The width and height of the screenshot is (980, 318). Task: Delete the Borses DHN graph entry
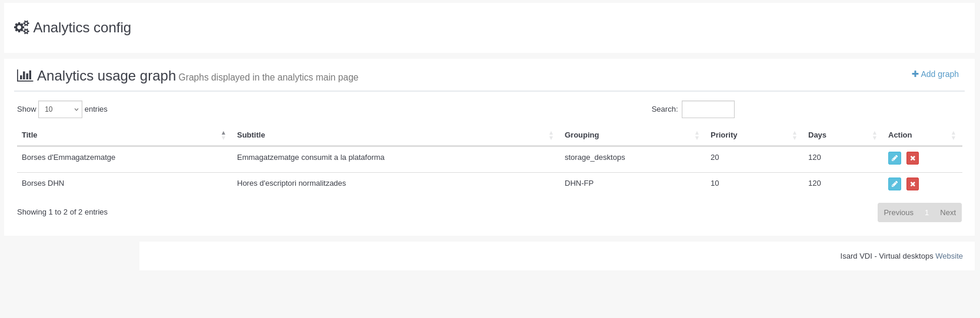[912, 184]
